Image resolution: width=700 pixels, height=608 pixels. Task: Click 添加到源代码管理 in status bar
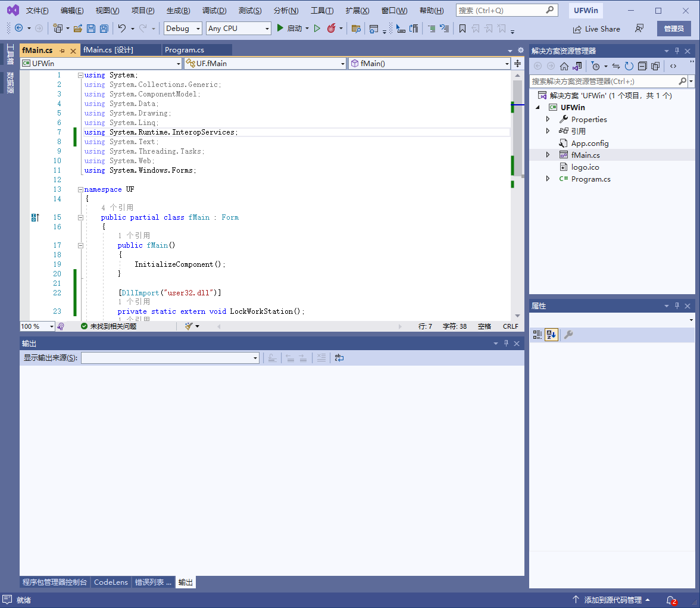click(611, 600)
